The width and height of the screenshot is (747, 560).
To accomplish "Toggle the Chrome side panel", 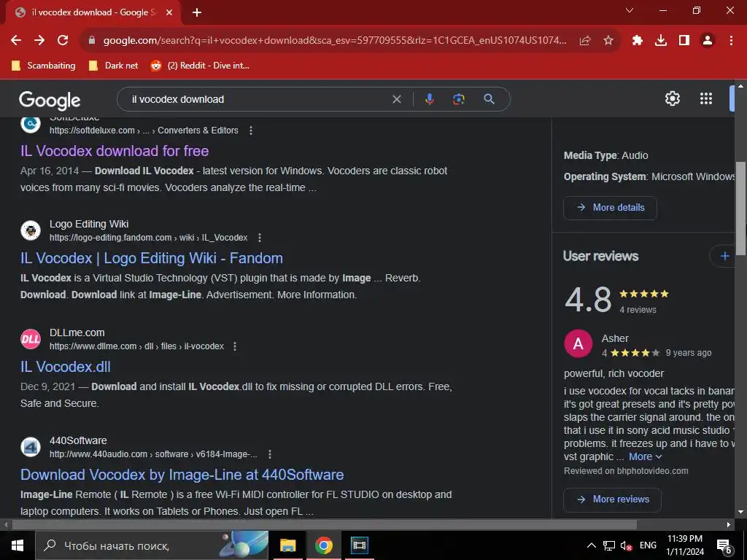I will pos(684,41).
